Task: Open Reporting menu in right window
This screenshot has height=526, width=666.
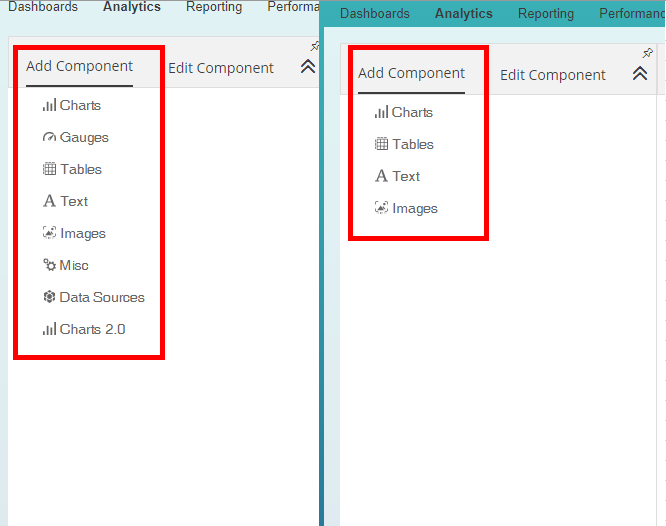Action: [546, 14]
